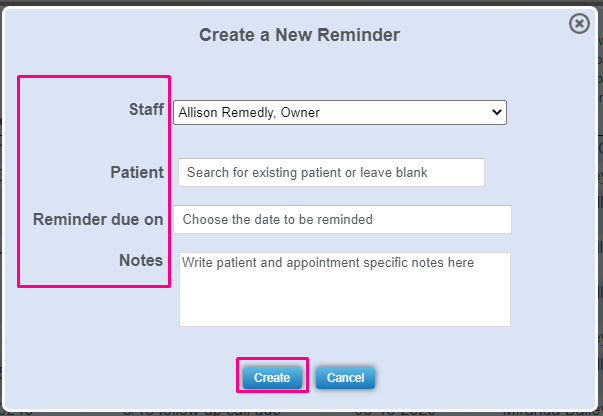Click 'Choose the date to be reminded' placeholder
The image size is (603, 416).
click(x=278, y=220)
